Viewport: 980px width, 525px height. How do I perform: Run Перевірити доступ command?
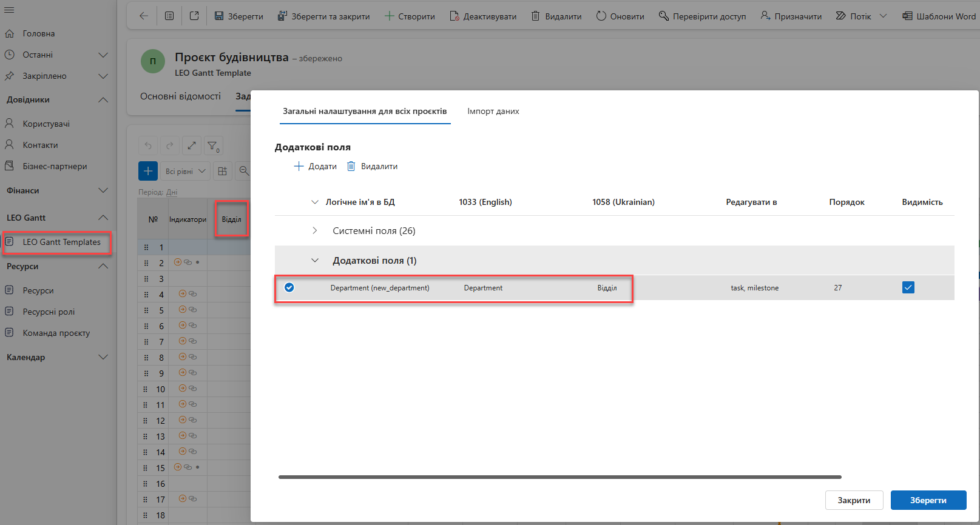(702, 16)
